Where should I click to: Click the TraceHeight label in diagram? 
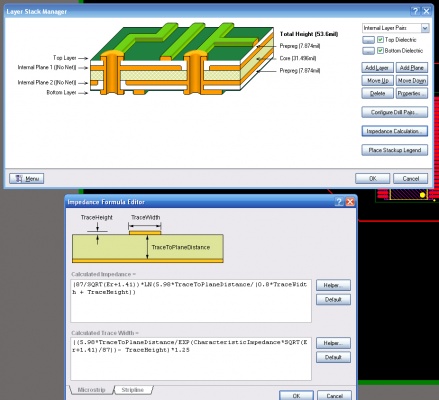coord(97,217)
